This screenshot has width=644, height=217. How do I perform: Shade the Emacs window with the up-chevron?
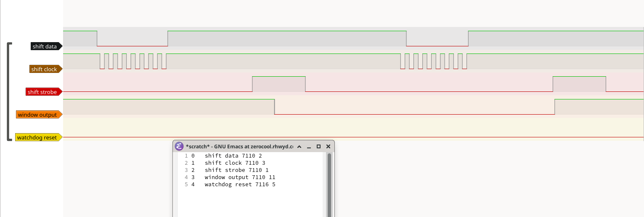tap(299, 147)
